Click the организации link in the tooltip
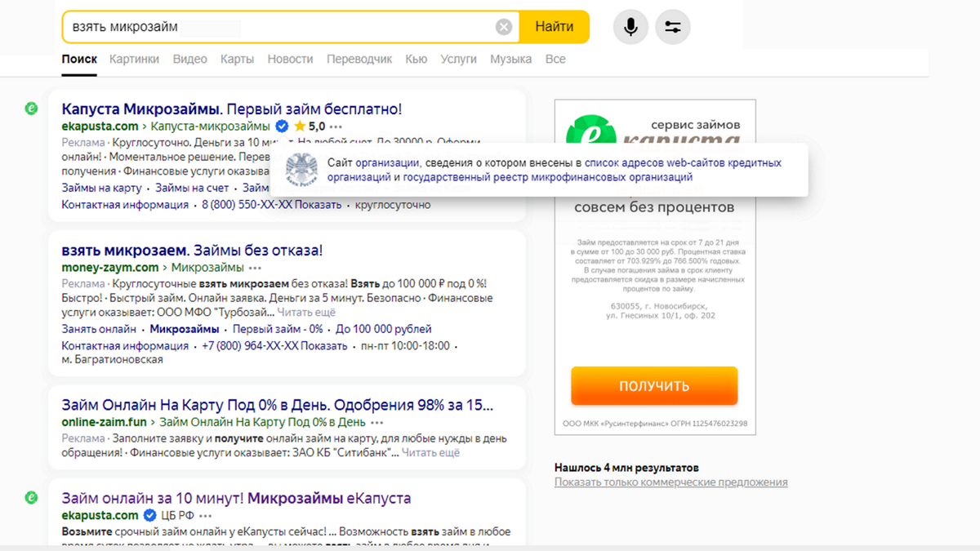This screenshot has width=980, height=551. (388, 163)
